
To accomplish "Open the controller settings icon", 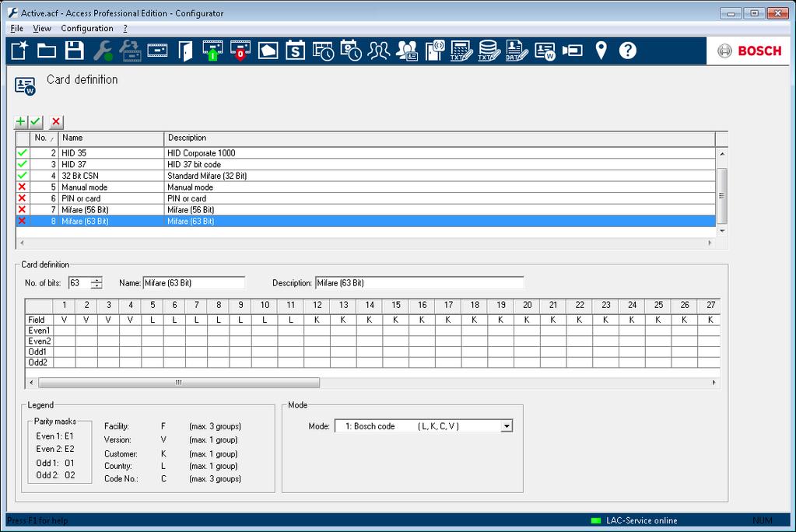I will click(157, 51).
